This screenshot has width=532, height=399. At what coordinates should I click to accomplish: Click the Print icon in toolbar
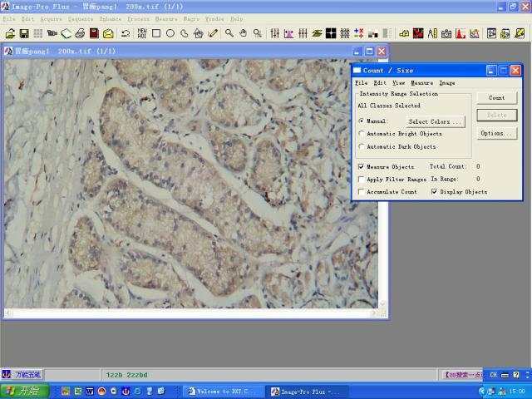pyautogui.click(x=80, y=34)
